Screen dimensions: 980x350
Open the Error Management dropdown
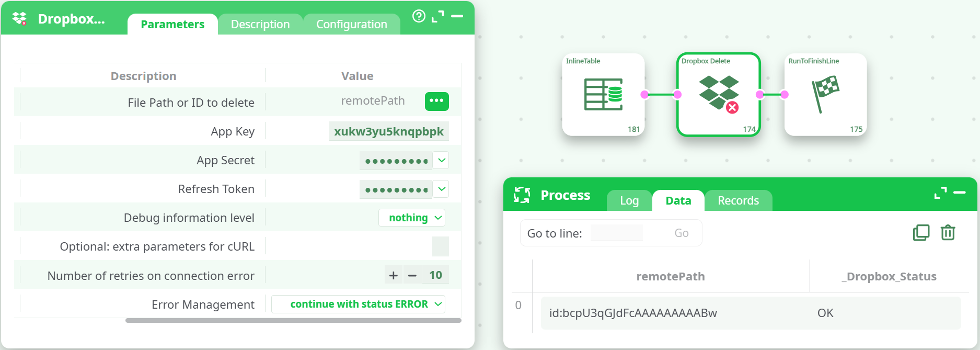359,304
